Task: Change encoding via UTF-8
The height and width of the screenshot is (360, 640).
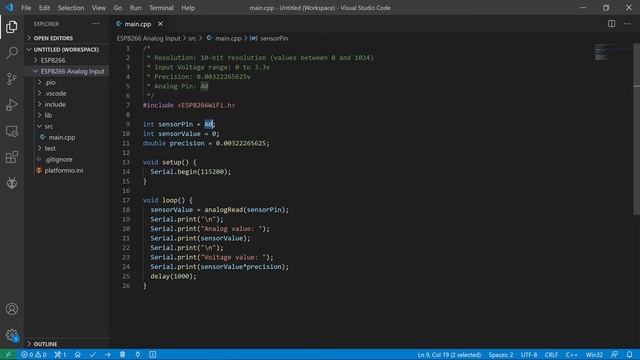Action: point(529,355)
